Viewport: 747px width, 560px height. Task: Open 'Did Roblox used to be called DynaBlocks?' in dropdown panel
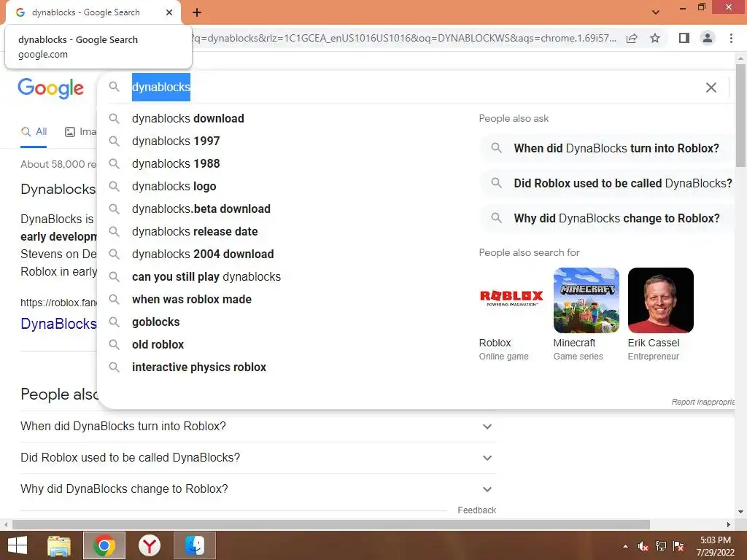pos(608,183)
